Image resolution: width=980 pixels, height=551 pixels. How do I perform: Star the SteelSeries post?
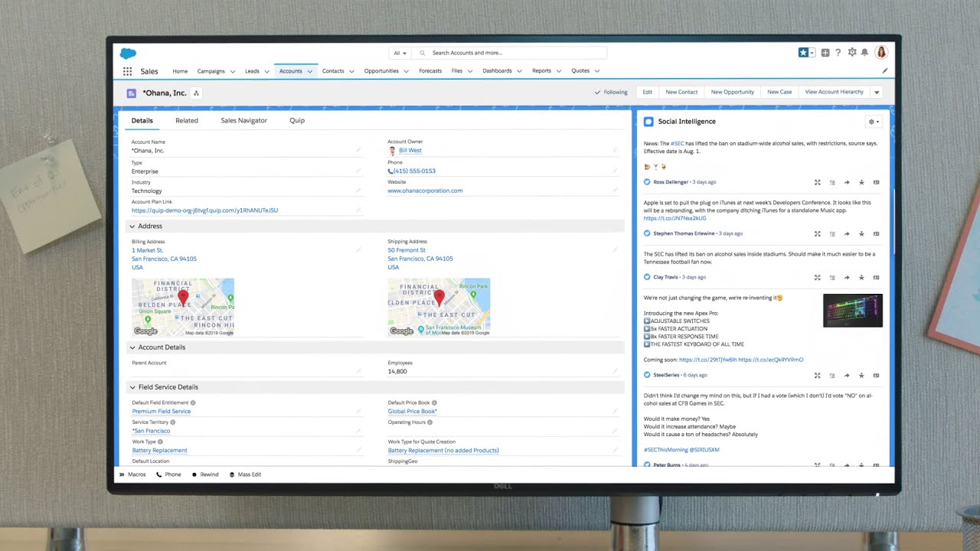click(861, 375)
